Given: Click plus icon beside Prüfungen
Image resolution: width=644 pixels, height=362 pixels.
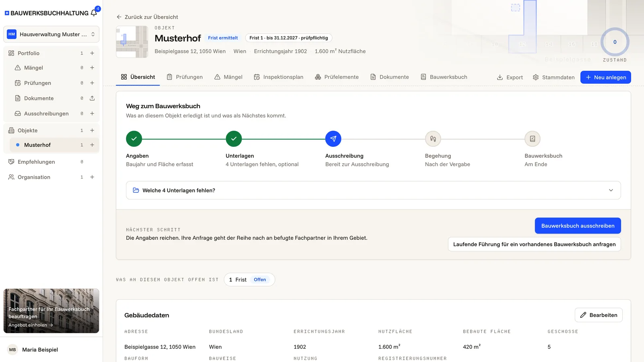Looking at the screenshot, I should point(92,83).
